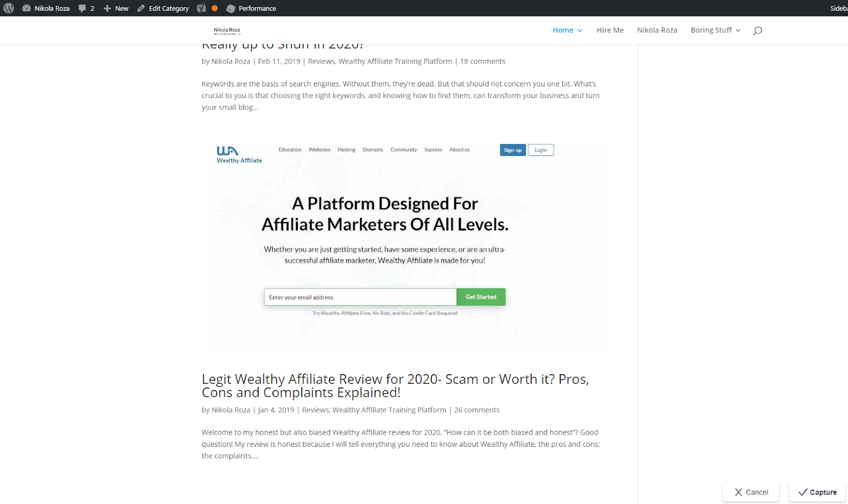Screen dimensions: 848x504
Task: Open Wealthy Affiliate Training Platform on Feb 11 post
Action: click(x=395, y=61)
